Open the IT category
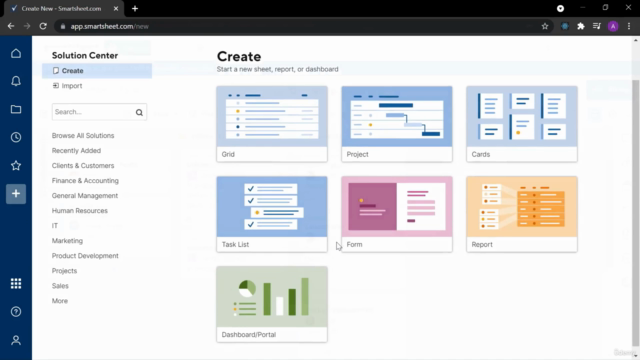The height and width of the screenshot is (360, 640). tap(55, 226)
